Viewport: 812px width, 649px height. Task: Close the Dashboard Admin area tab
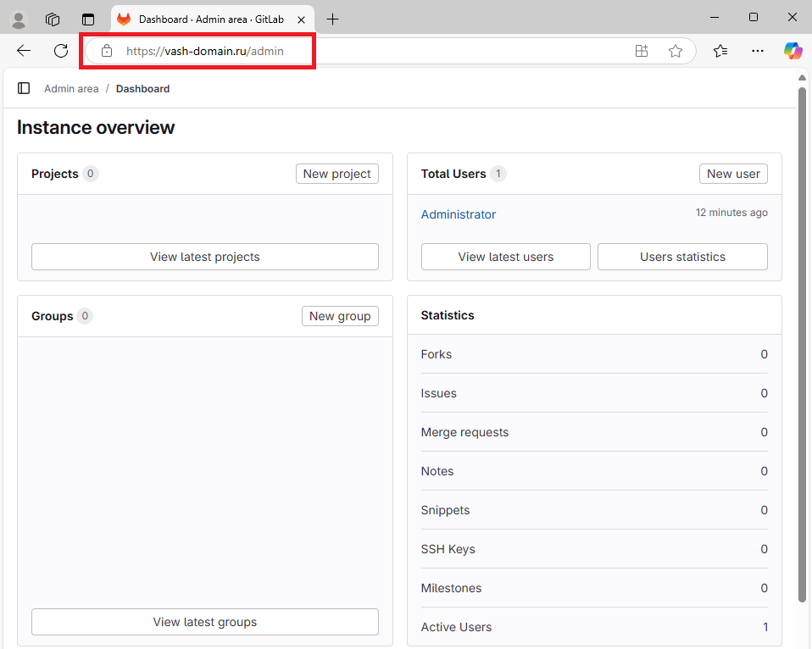click(x=302, y=19)
